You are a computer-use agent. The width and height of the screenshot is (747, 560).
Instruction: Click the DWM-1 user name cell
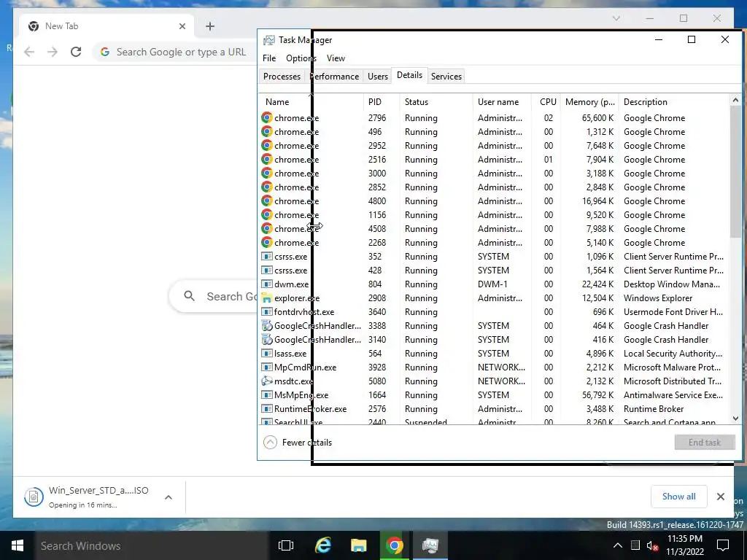click(492, 284)
